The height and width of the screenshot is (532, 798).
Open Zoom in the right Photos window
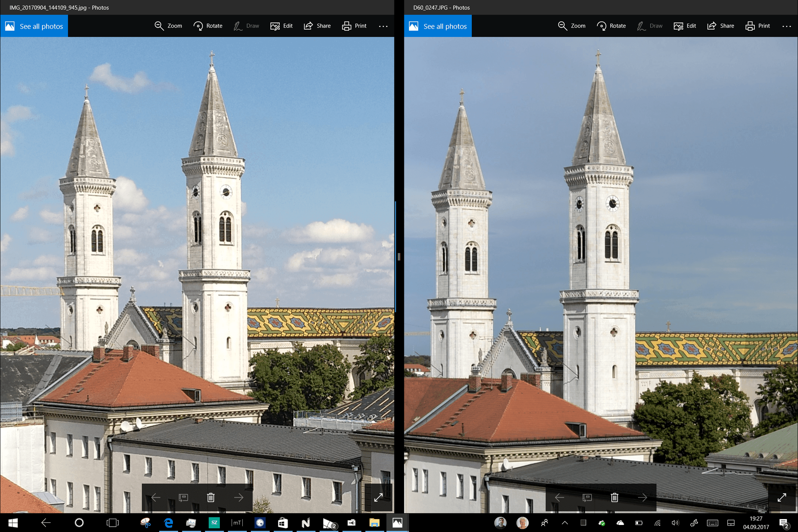click(x=572, y=26)
